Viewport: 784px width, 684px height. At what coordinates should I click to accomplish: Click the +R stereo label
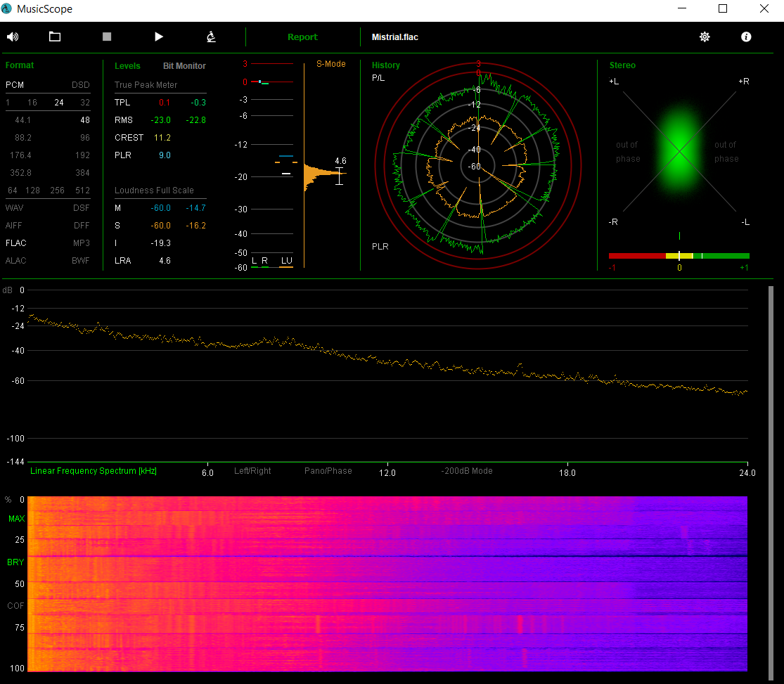743,82
